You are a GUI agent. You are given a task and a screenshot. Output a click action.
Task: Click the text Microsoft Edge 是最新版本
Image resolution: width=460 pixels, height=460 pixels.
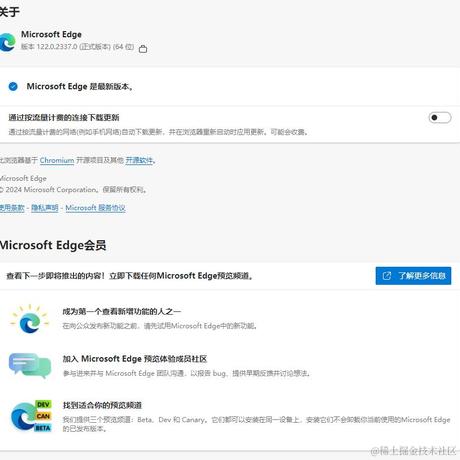click(x=80, y=87)
